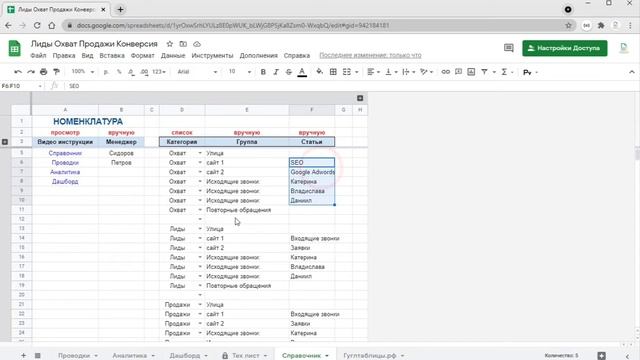This screenshot has height=360, width=640.
Task: Click the merge cells icon
Action: coord(347,72)
